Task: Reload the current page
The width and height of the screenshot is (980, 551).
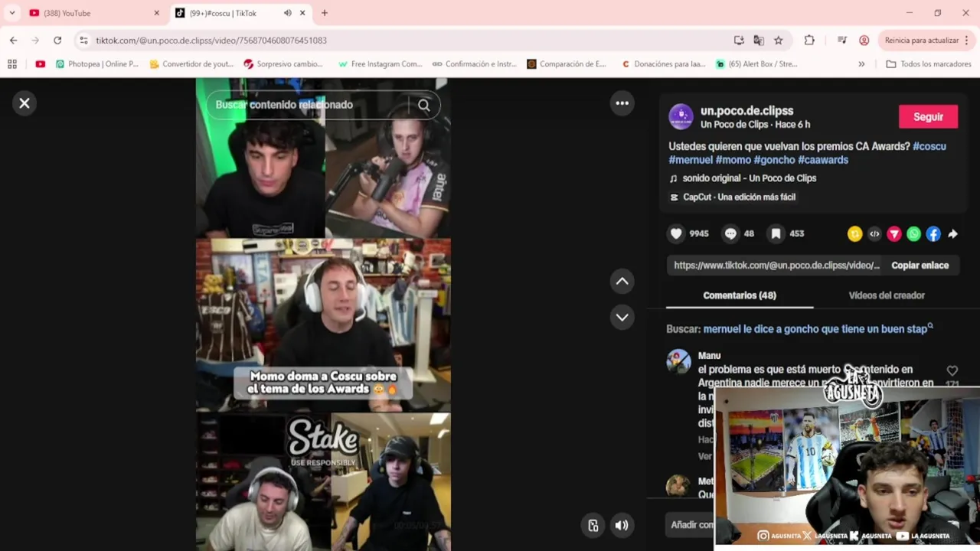Action: point(57,41)
